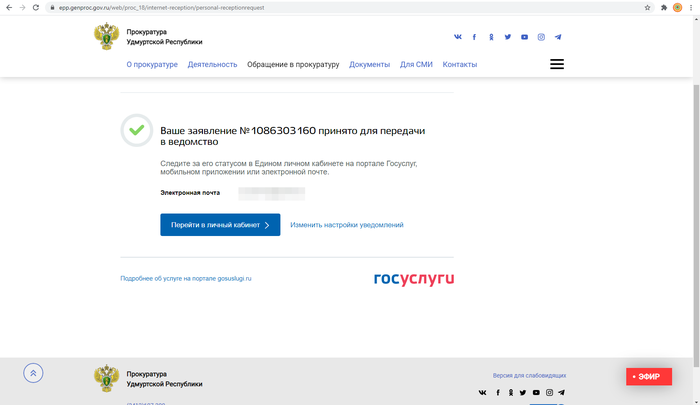Image resolution: width=700 pixels, height=405 pixels.
Task: Click the footer prosecutor's office emblem
Action: [106, 378]
